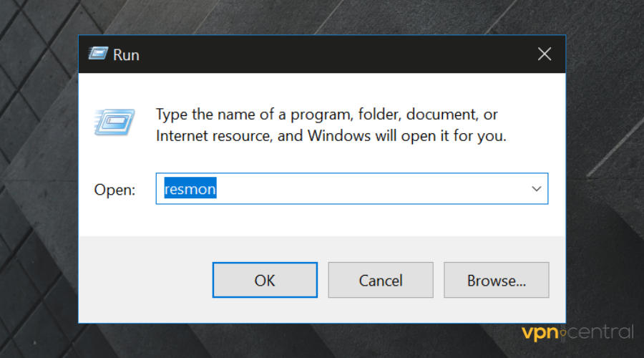Click the "Open:" label

(x=114, y=190)
